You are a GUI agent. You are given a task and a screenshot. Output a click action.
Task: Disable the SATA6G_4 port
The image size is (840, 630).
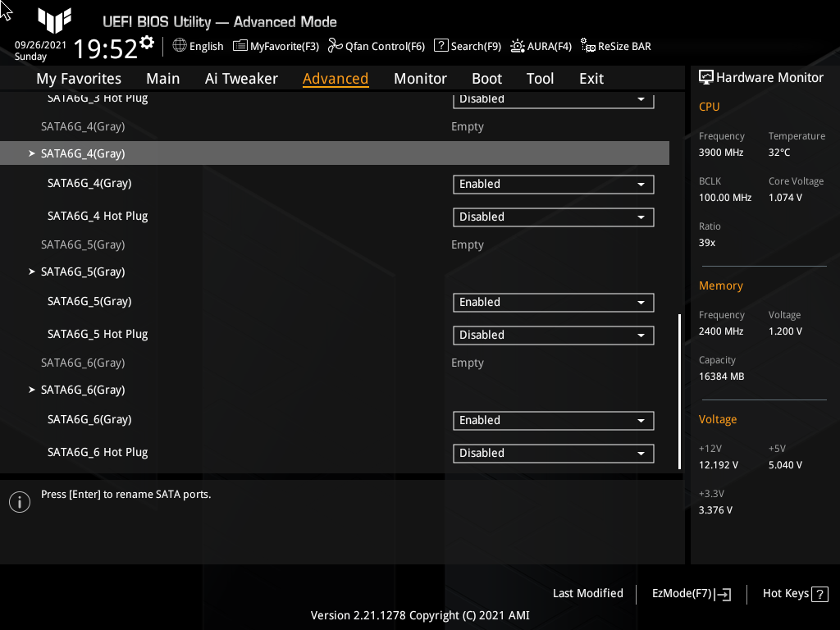click(553, 184)
